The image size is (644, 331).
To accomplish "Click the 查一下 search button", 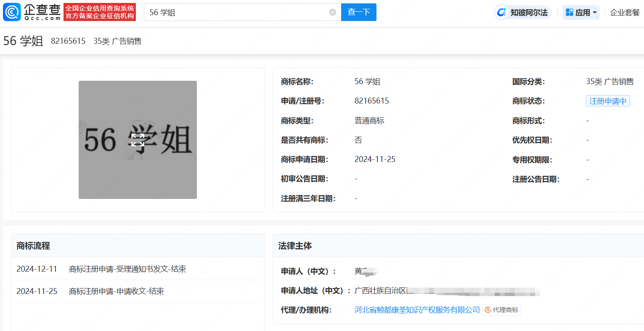I will [358, 12].
